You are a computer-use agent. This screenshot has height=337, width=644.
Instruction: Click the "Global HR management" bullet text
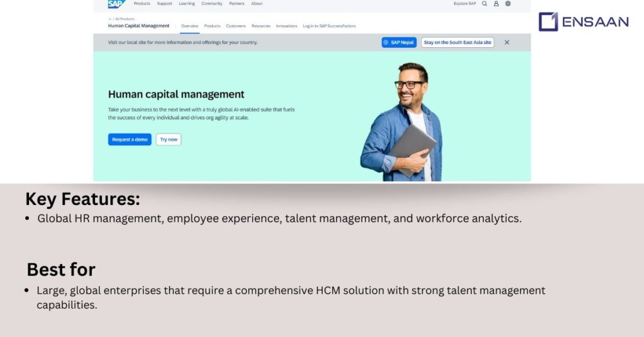click(279, 218)
